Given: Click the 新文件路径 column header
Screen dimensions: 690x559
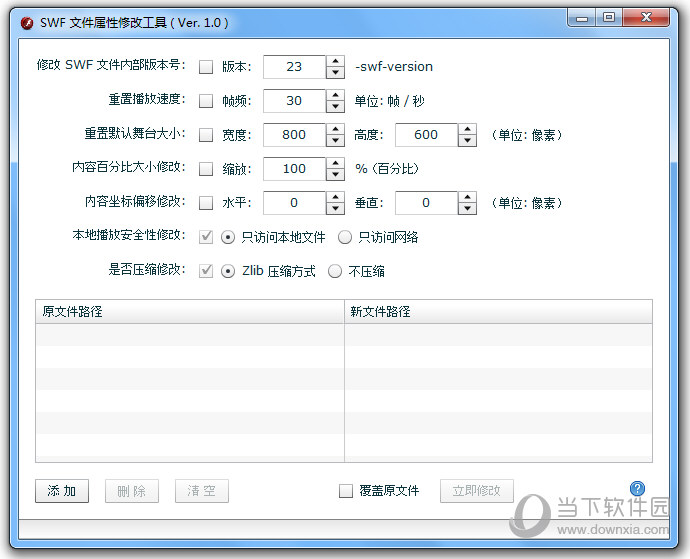Looking at the screenshot, I should [498, 312].
